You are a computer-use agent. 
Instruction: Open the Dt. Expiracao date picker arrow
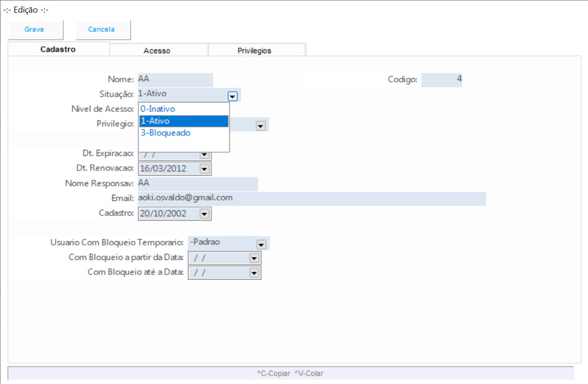204,154
